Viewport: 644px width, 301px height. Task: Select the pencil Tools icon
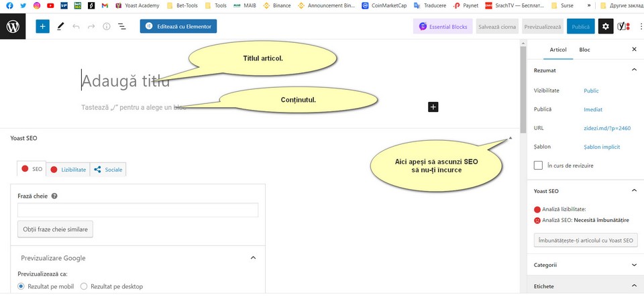point(60,27)
